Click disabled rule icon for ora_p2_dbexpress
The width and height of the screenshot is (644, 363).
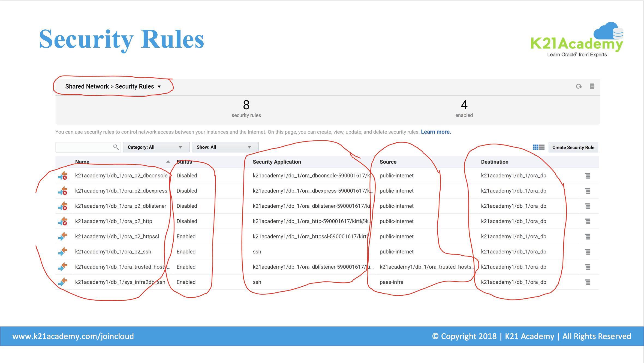click(63, 191)
